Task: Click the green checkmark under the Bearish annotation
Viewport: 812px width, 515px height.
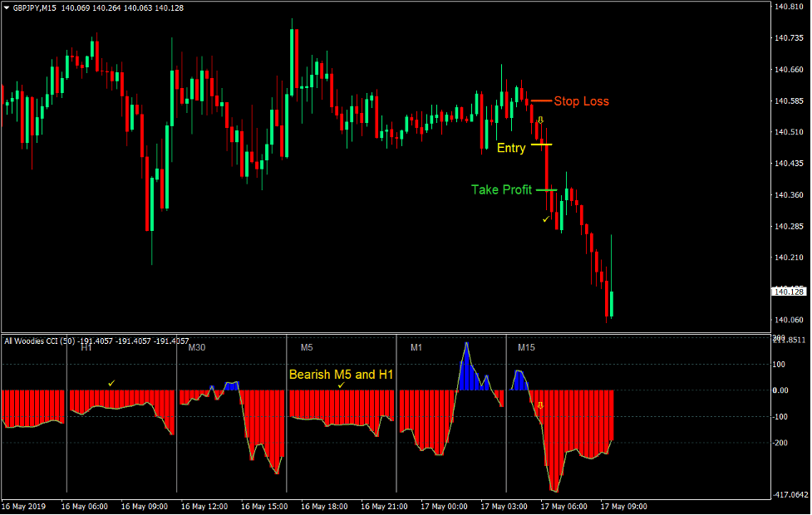Action: click(x=342, y=386)
